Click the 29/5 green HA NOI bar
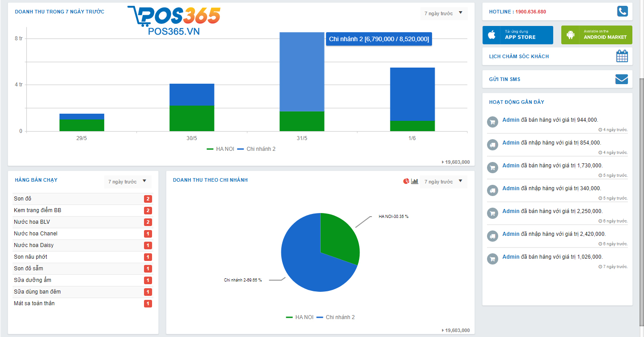Viewport: 644px width, 337px height. click(82, 125)
